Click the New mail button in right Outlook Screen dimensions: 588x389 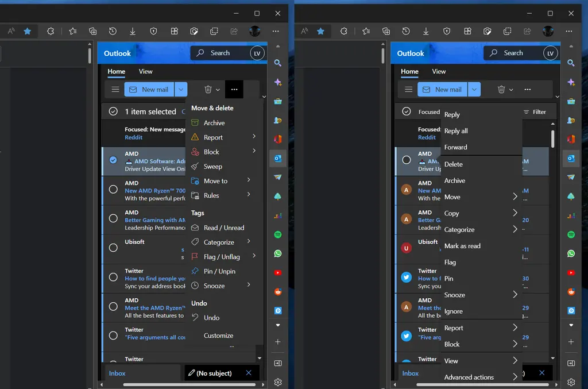click(443, 89)
